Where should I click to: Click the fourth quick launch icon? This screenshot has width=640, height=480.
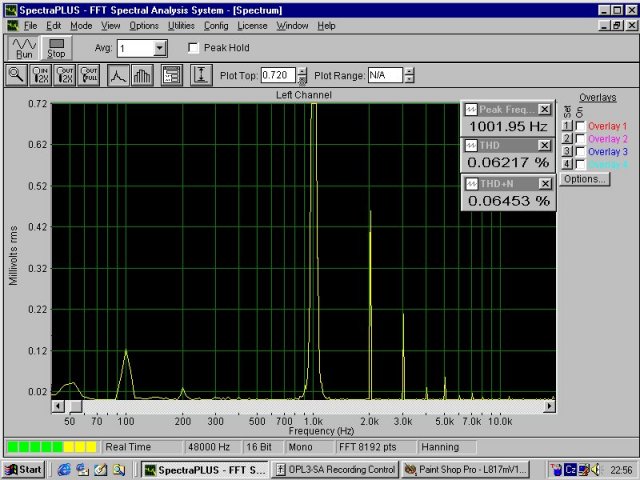pyautogui.click(x=119, y=470)
